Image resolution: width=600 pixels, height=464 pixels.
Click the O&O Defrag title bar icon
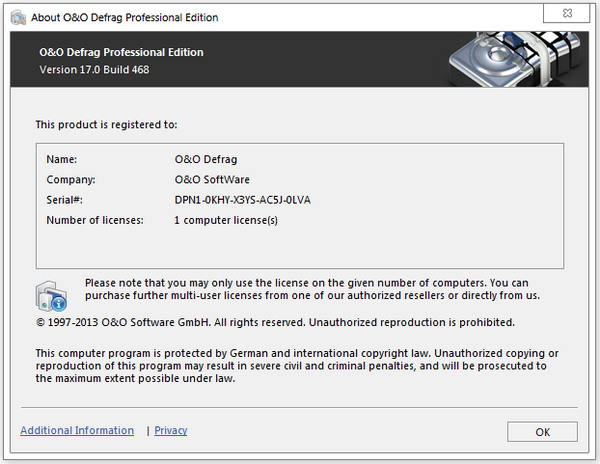(x=16, y=17)
